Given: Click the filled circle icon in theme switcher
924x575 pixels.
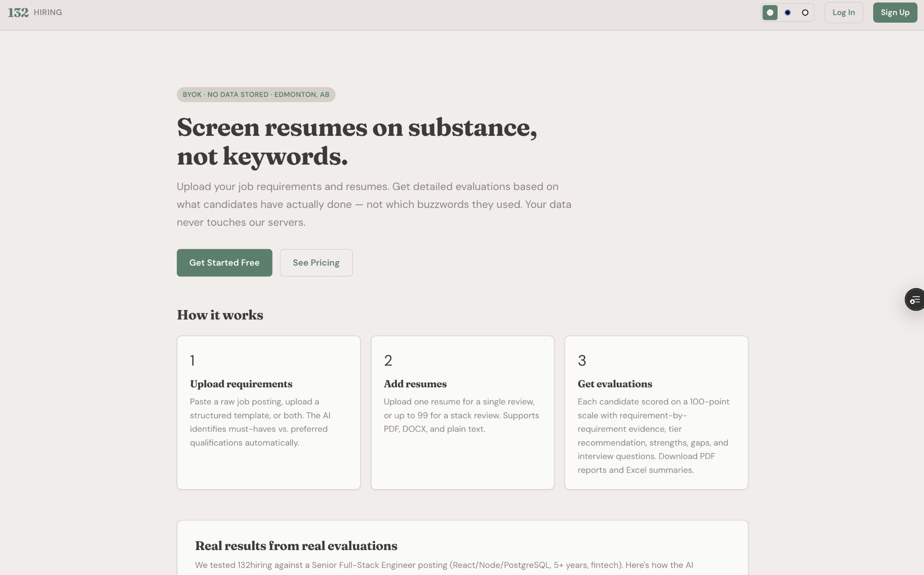Looking at the screenshot, I should click(770, 12).
